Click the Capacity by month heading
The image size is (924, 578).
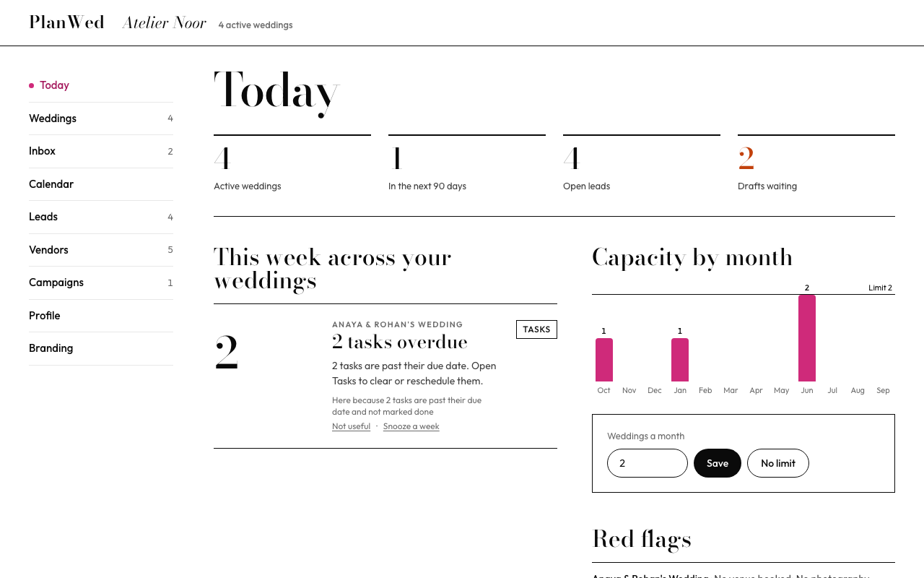pyautogui.click(x=692, y=257)
